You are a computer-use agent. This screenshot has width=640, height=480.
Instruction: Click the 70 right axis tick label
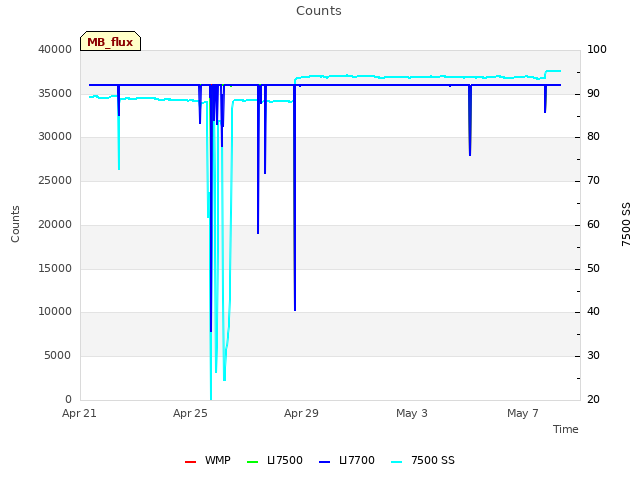click(x=593, y=180)
